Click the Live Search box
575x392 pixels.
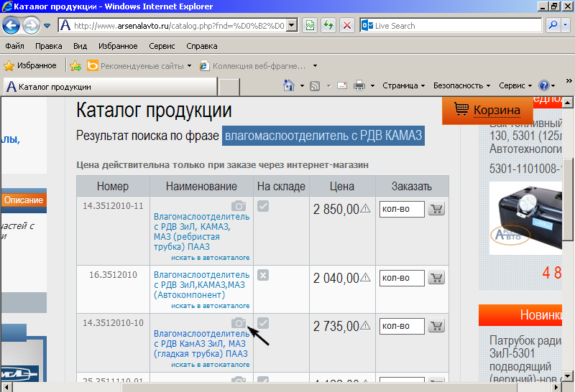tap(451, 26)
